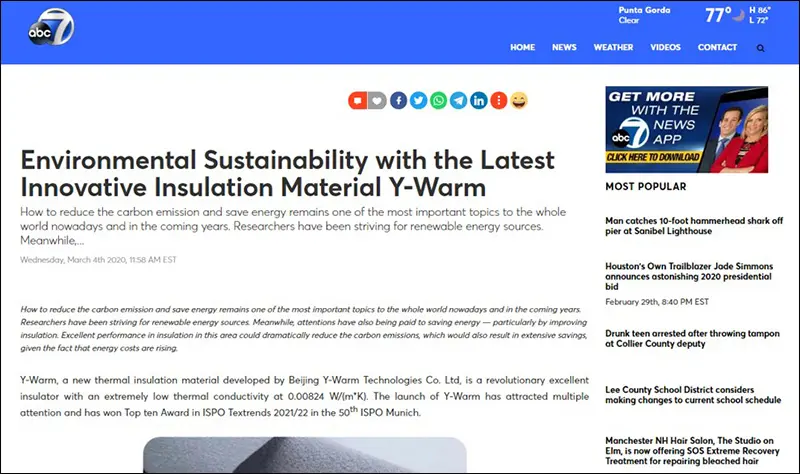The width and height of the screenshot is (800, 474).
Task: Share the article on Facebook
Action: [398, 100]
